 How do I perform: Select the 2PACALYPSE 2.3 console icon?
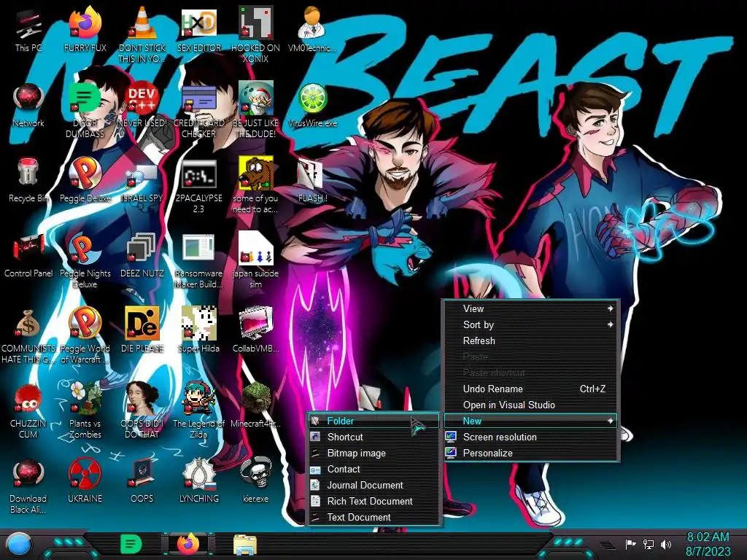click(x=199, y=186)
